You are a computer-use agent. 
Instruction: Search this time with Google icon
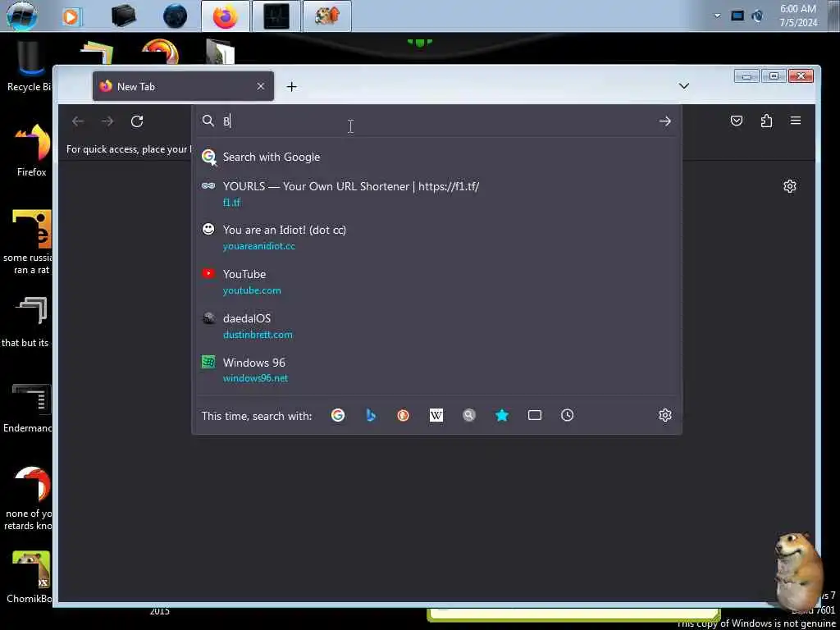click(x=337, y=415)
